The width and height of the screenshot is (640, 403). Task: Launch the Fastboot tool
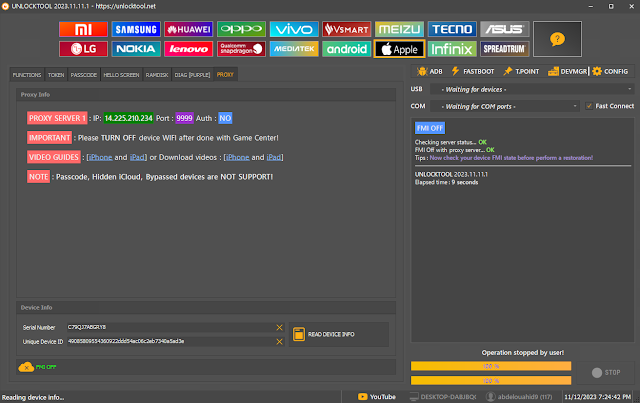[x=473, y=71]
